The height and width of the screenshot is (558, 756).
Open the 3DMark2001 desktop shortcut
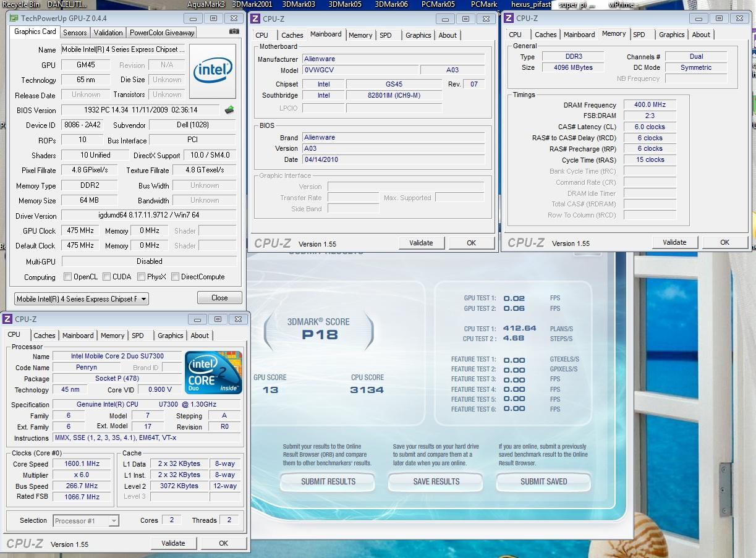[252, 4]
